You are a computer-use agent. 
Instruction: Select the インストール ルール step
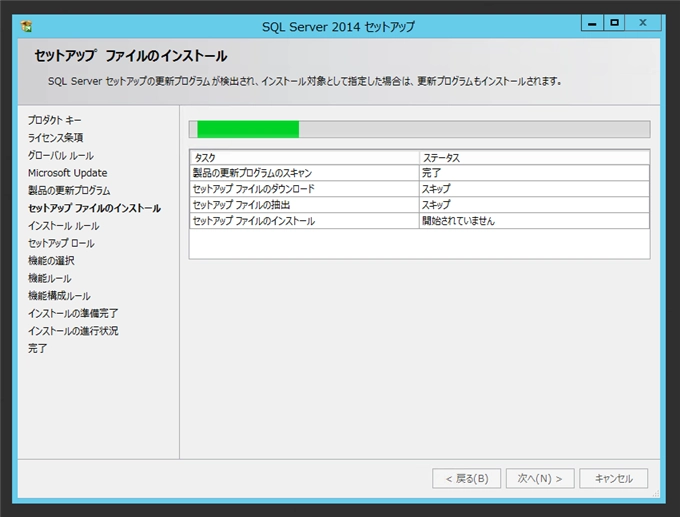coord(64,226)
